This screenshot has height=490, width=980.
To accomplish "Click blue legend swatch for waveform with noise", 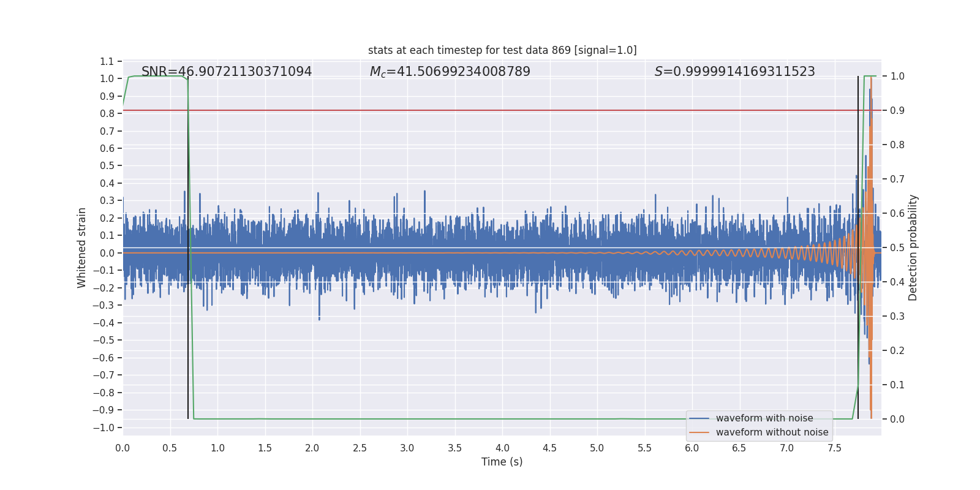I will coord(699,418).
